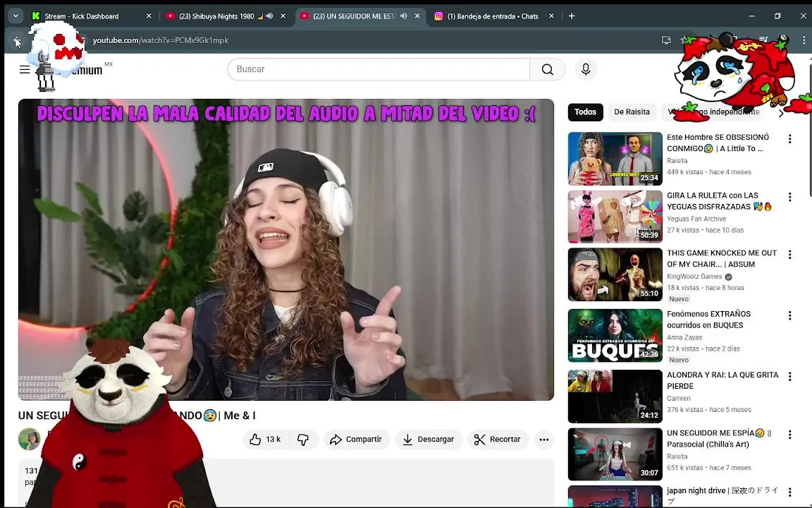Viewport: 812px width, 508px height.
Task: Click the Buscar search field
Action: coord(379,69)
